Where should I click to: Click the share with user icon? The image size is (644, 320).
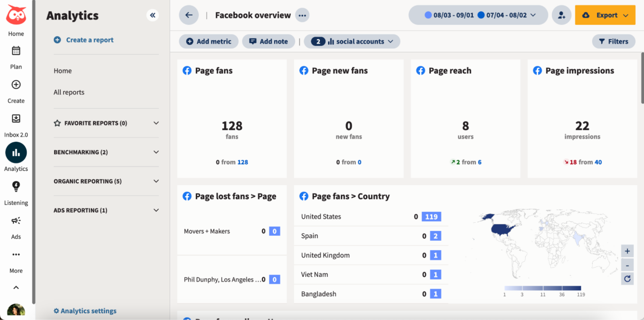[x=561, y=15]
